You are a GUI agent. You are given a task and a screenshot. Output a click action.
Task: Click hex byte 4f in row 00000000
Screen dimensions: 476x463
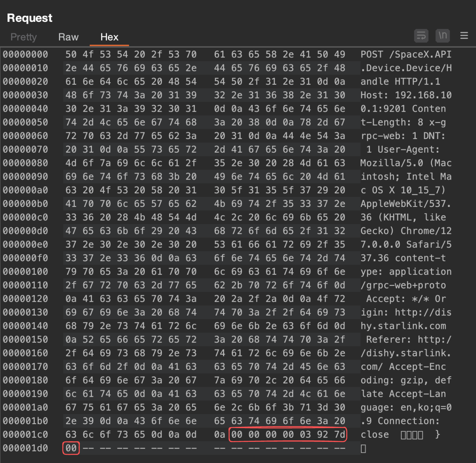pos(88,54)
